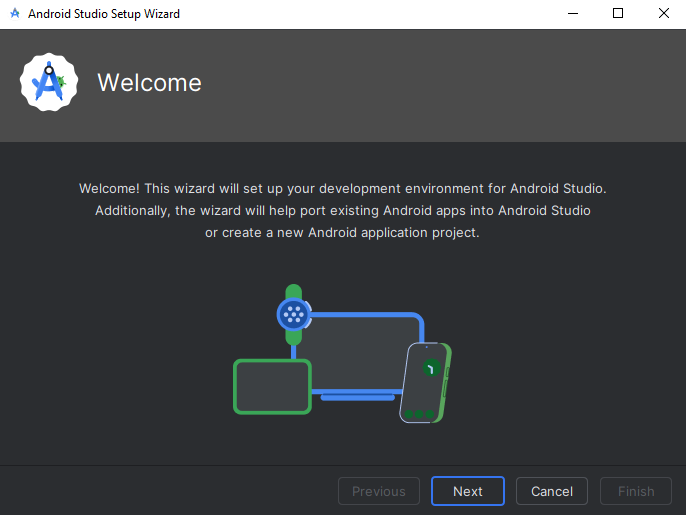
Task: Click the Next button
Action: coord(468,491)
